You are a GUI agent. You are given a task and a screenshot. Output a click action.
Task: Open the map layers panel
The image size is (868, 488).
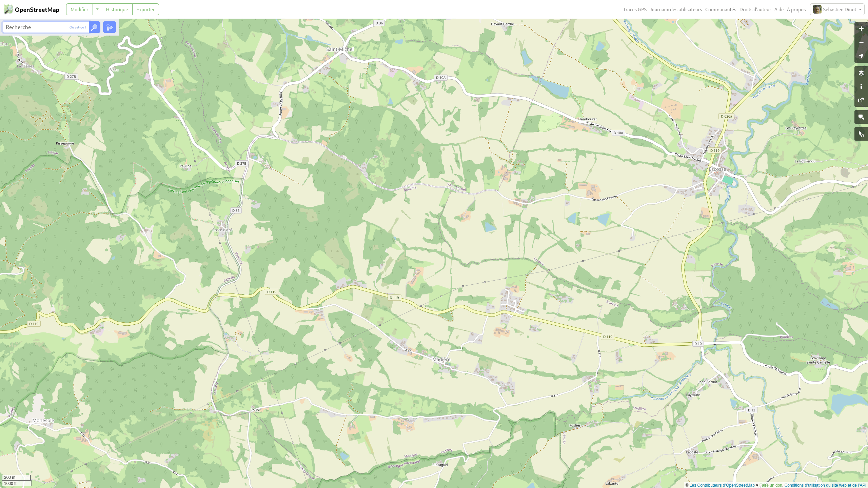861,73
